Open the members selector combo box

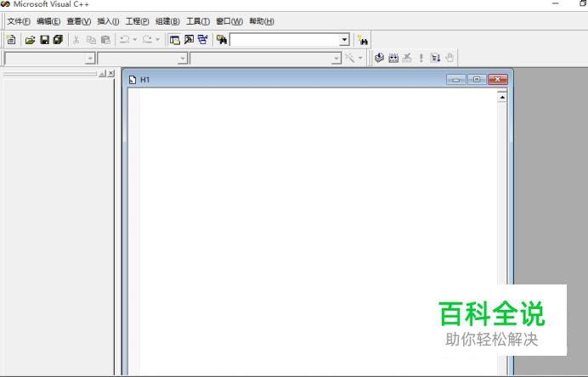[x=265, y=59]
